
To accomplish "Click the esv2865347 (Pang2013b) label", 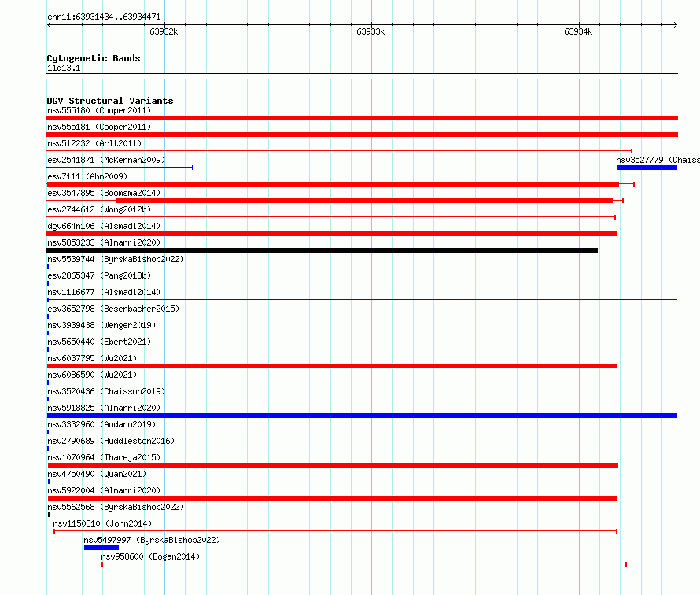I will coord(99,275).
